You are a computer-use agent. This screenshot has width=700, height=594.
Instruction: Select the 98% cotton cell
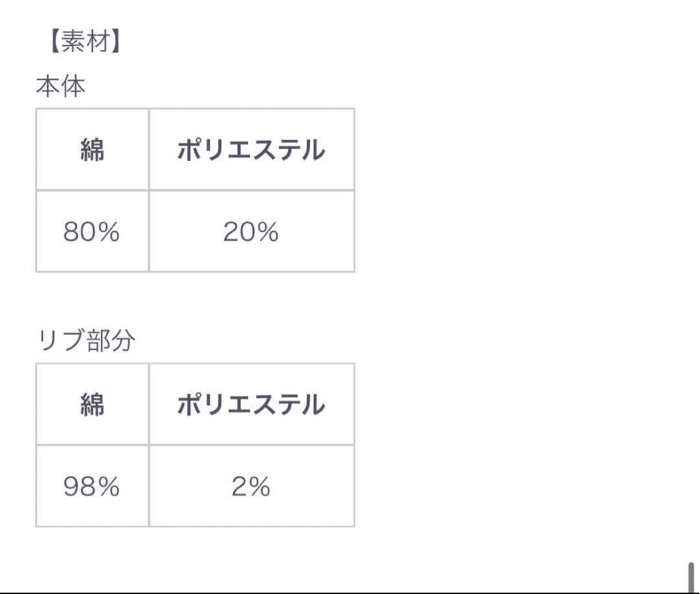pos(91,486)
